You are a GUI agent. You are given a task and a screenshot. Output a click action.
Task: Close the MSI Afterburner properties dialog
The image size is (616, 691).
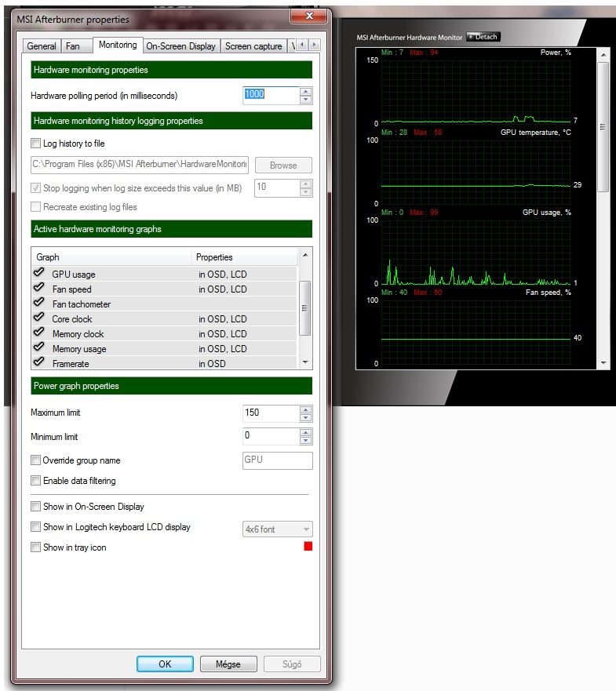309,16
